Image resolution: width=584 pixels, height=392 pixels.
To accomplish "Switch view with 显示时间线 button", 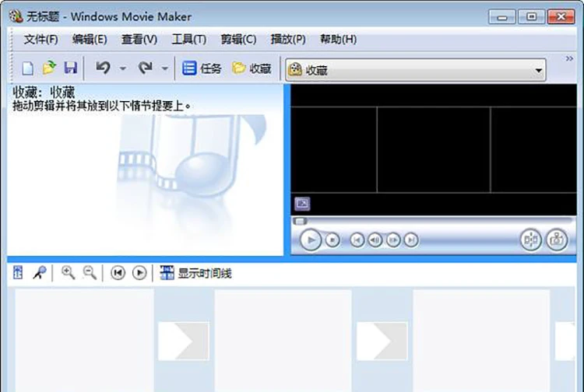I will [195, 273].
